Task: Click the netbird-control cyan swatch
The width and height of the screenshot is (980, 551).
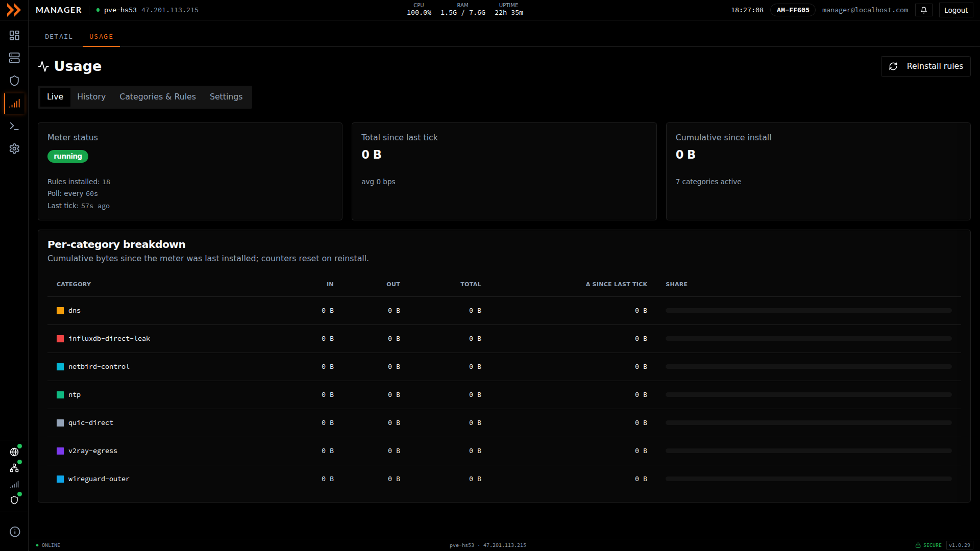Action: pyautogui.click(x=60, y=367)
